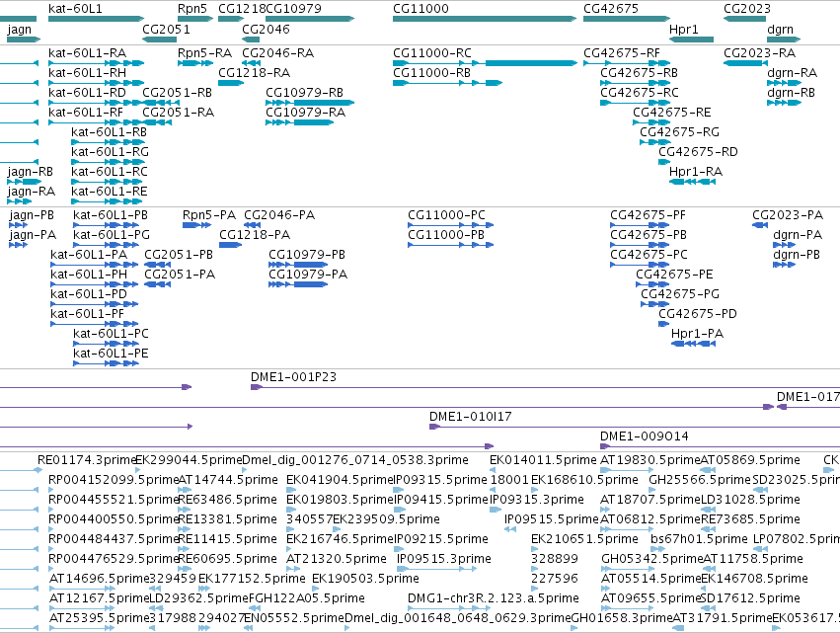Select EST AT25395.5prime

[x=99, y=618]
